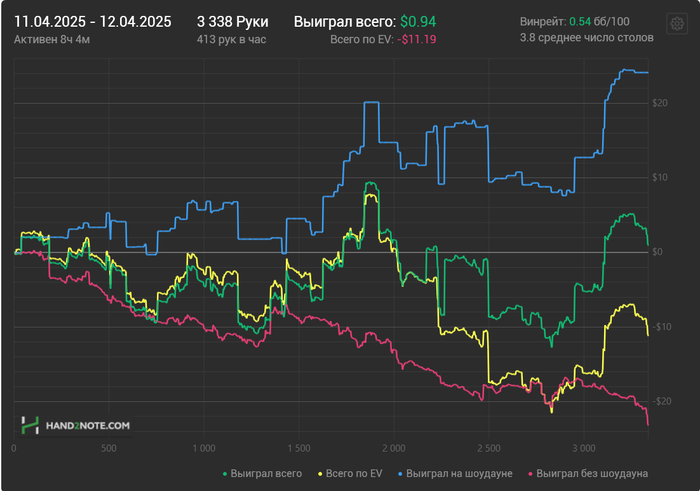Click the 3.8 среднее число столов text

[587, 38]
